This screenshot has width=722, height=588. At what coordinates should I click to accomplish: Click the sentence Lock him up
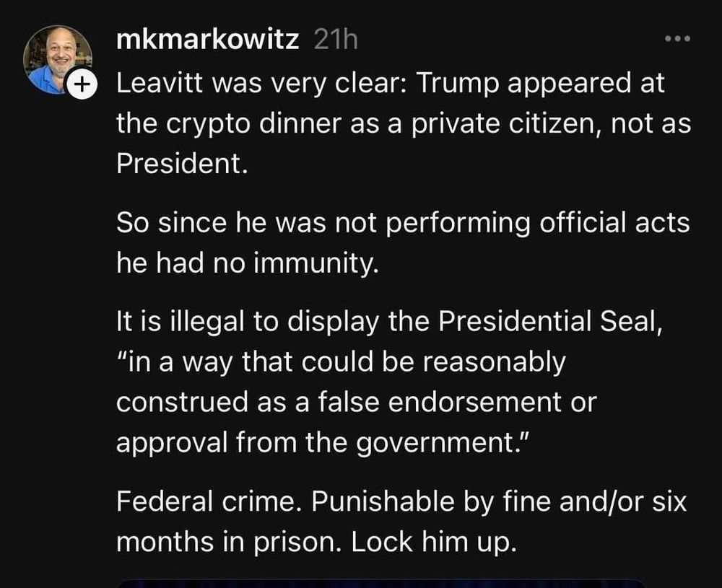click(x=435, y=542)
